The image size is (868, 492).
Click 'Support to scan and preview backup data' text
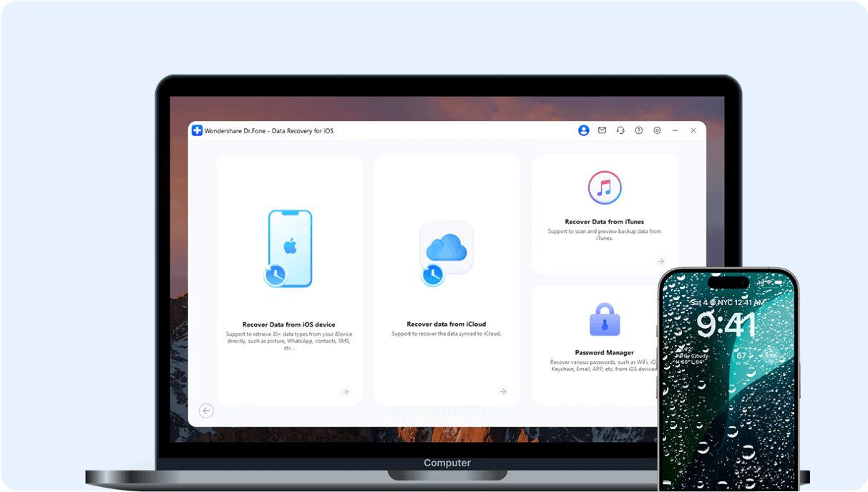pos(605,235)
